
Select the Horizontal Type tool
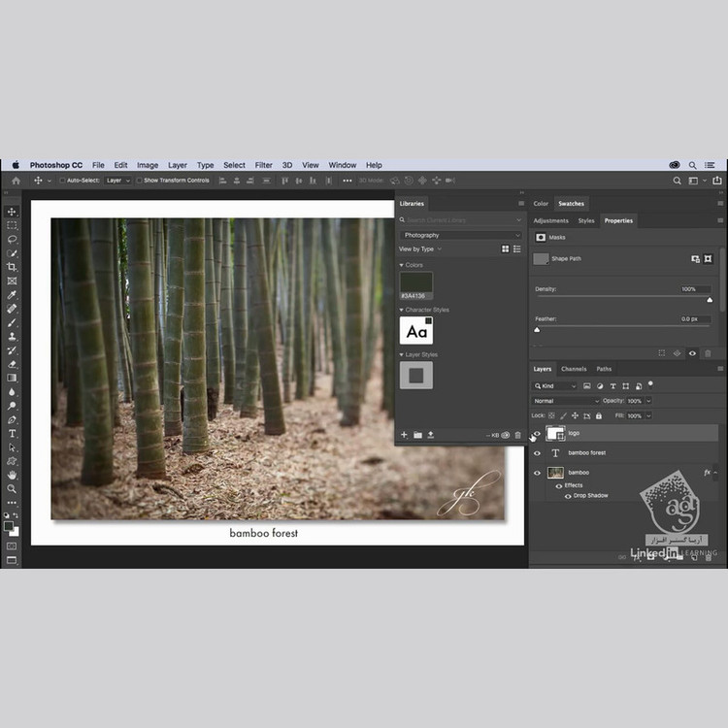12,434
